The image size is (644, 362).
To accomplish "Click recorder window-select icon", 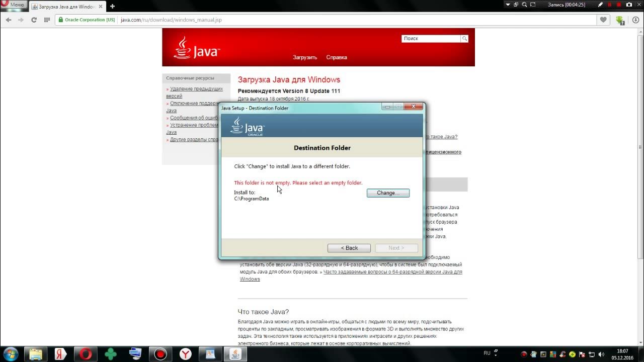I will point(516,5).
